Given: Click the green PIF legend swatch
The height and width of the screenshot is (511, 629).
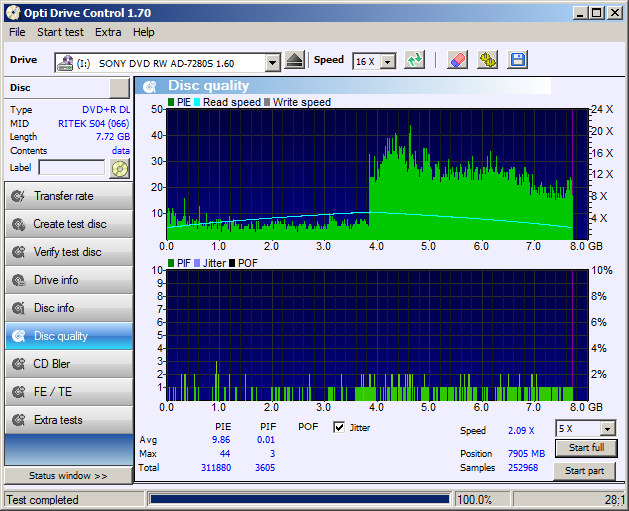Looking at the screenshot, I should click(171, 263).
